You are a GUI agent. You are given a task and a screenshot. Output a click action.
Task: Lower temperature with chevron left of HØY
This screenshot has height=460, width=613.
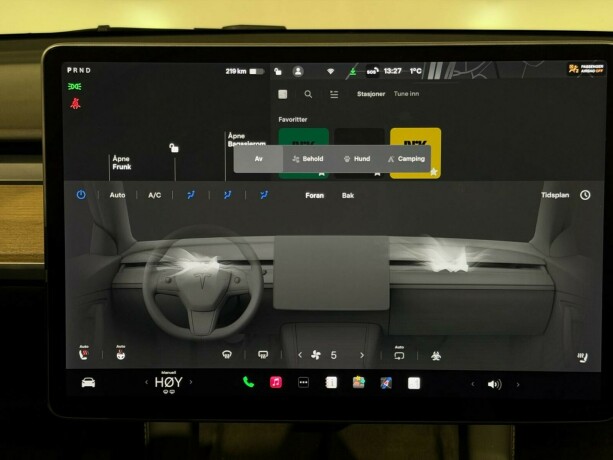[147, 382]
